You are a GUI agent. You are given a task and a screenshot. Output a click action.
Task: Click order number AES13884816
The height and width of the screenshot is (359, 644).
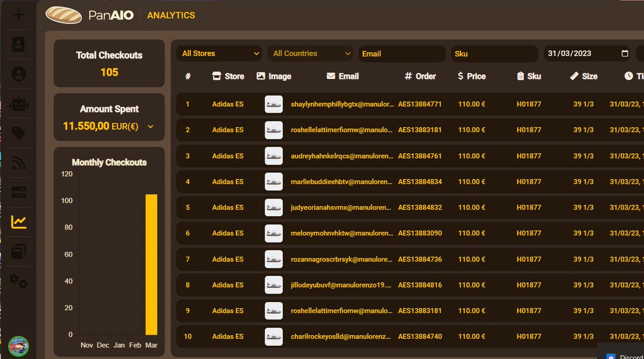[x=420, y=285]
